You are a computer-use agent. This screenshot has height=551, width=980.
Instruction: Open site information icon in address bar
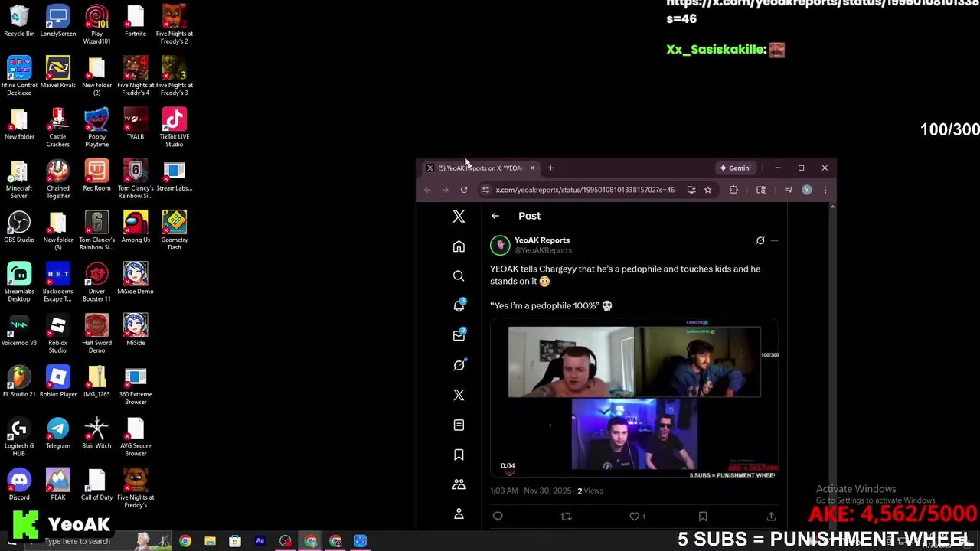click(485, 190)
